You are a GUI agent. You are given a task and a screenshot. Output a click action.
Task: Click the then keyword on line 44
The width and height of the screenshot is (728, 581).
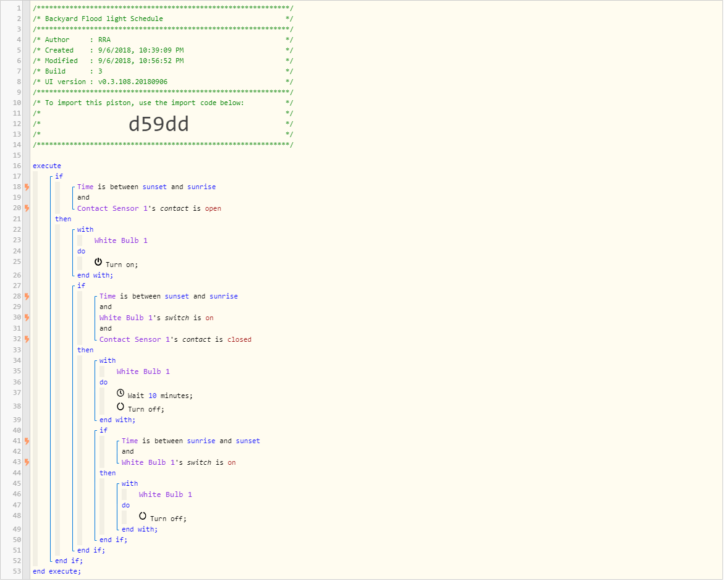click(108, 473)
